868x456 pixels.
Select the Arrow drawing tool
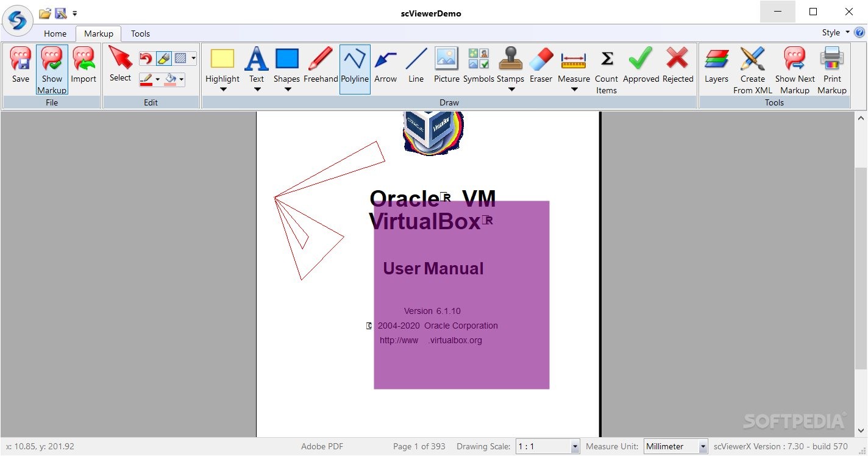(385, 65)
